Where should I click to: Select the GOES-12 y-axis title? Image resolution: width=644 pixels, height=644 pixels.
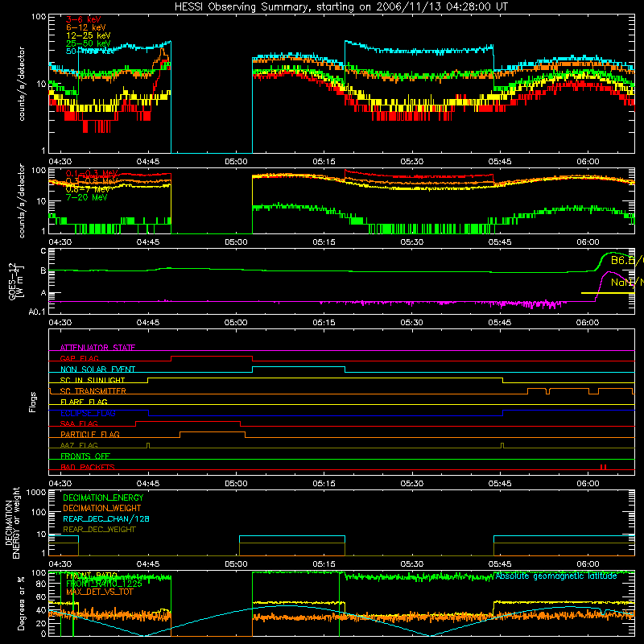pyautogui.click(x=16, y=282)
